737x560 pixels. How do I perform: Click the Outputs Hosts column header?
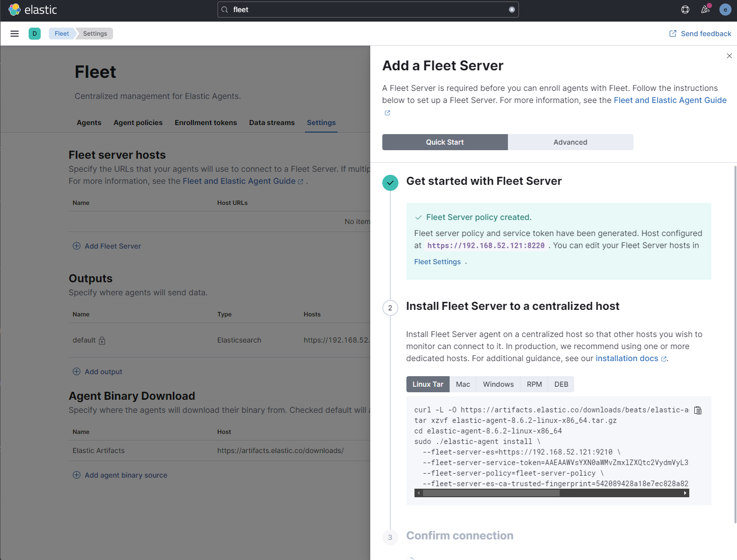point(312,314)
